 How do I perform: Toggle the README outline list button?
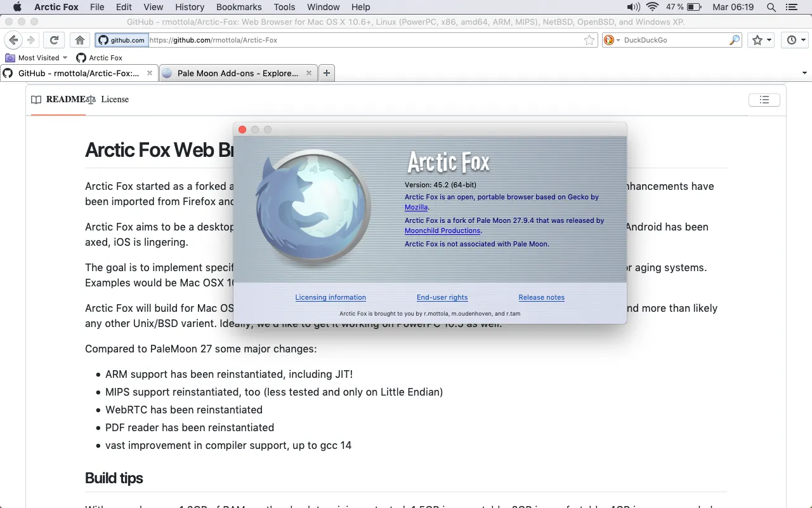click(x=764, y=100)
